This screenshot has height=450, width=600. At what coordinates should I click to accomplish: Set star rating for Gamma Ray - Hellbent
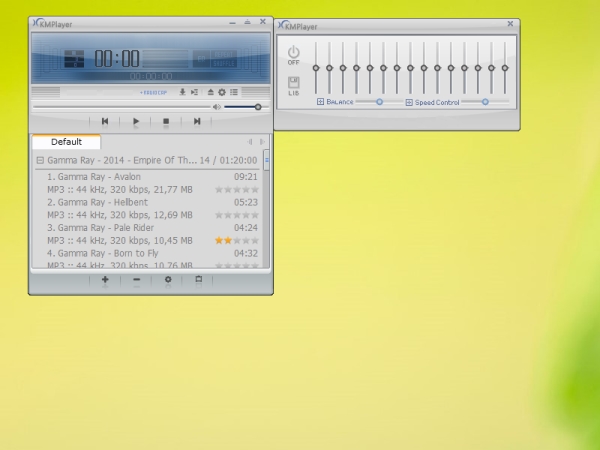[237, 215]
